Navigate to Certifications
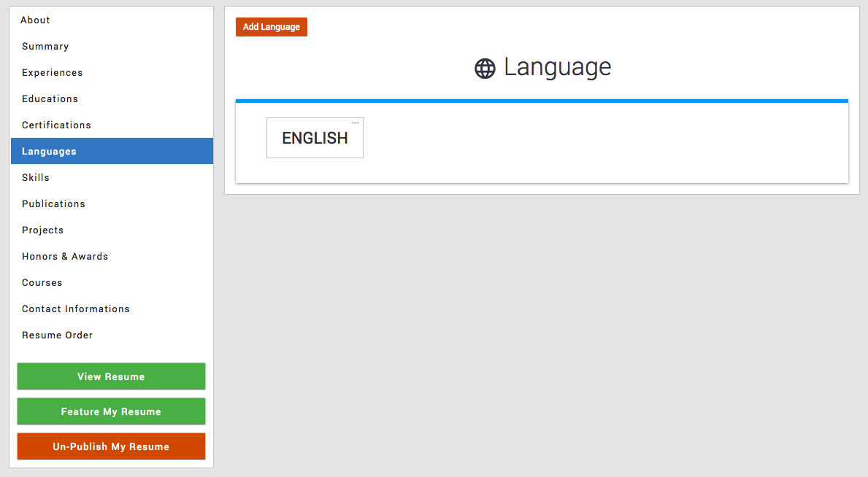 112,125
